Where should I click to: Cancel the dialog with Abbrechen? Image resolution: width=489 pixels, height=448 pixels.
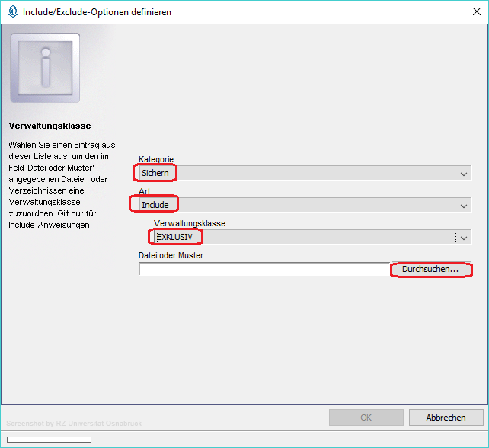[446, 418]
